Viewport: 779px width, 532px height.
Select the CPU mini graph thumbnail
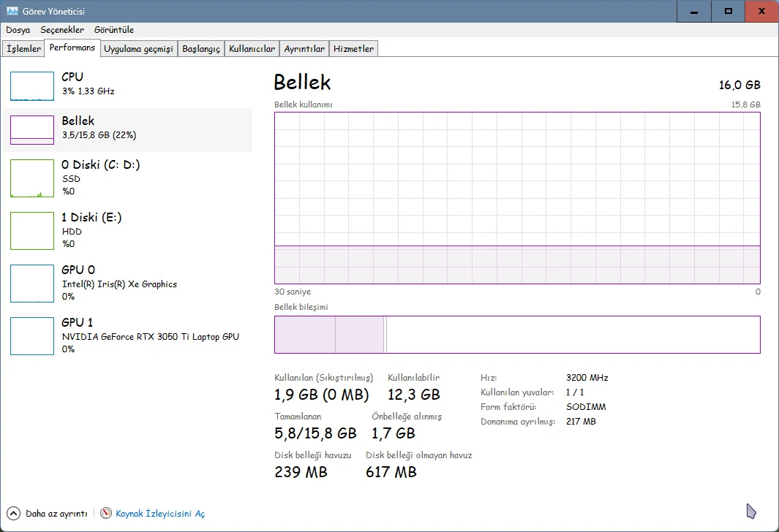[31, 85]
